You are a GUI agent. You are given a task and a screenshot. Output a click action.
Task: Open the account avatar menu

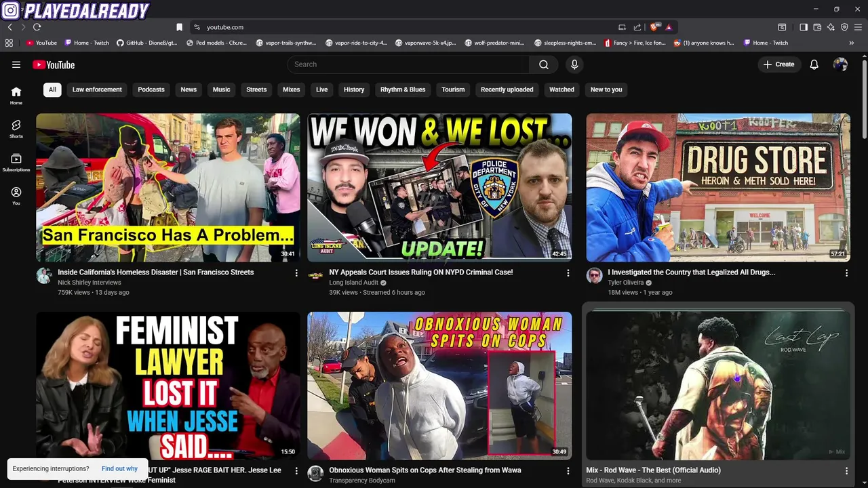click(840, 64)
